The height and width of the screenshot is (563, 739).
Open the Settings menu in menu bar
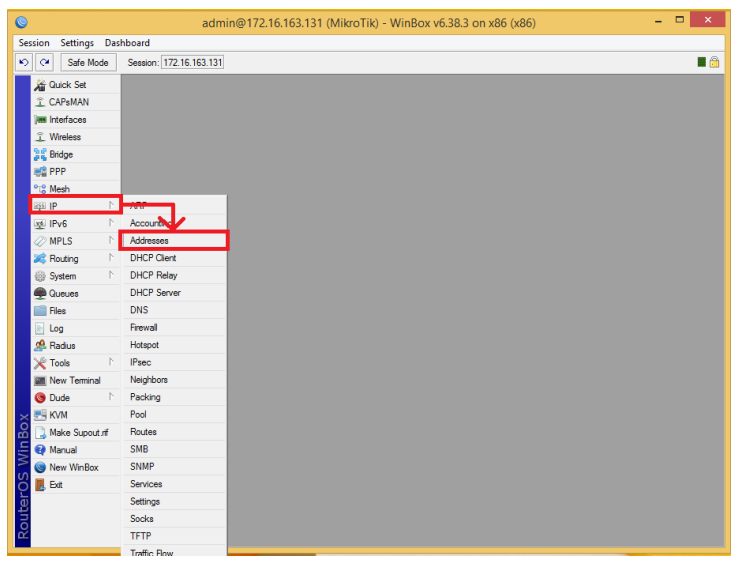[x=77, y=43]
